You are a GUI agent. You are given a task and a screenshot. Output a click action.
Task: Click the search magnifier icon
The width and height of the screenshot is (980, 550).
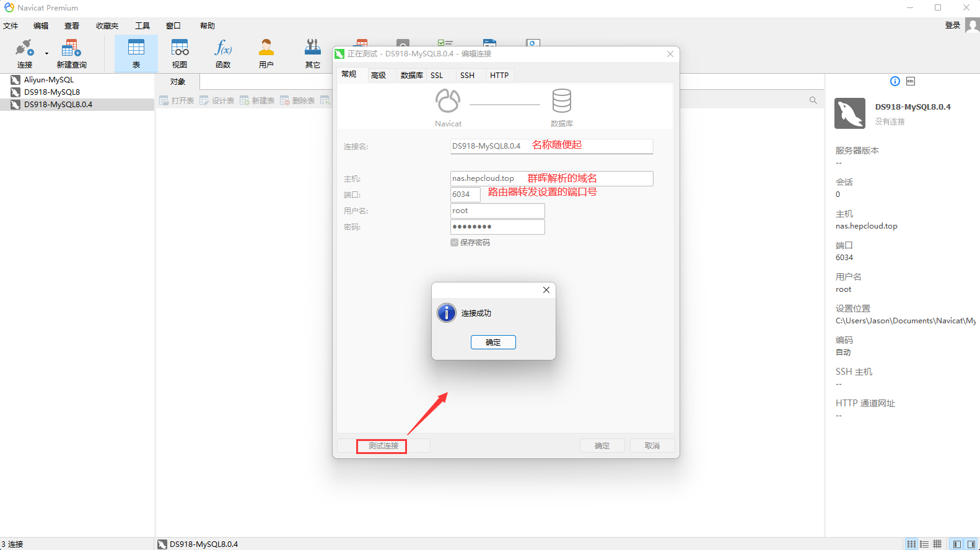point(813,100)
